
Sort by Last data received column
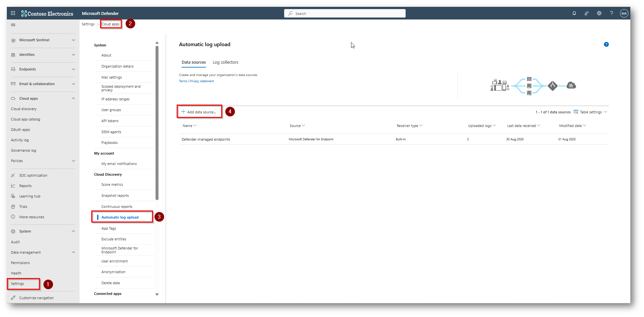click(524, 126)
